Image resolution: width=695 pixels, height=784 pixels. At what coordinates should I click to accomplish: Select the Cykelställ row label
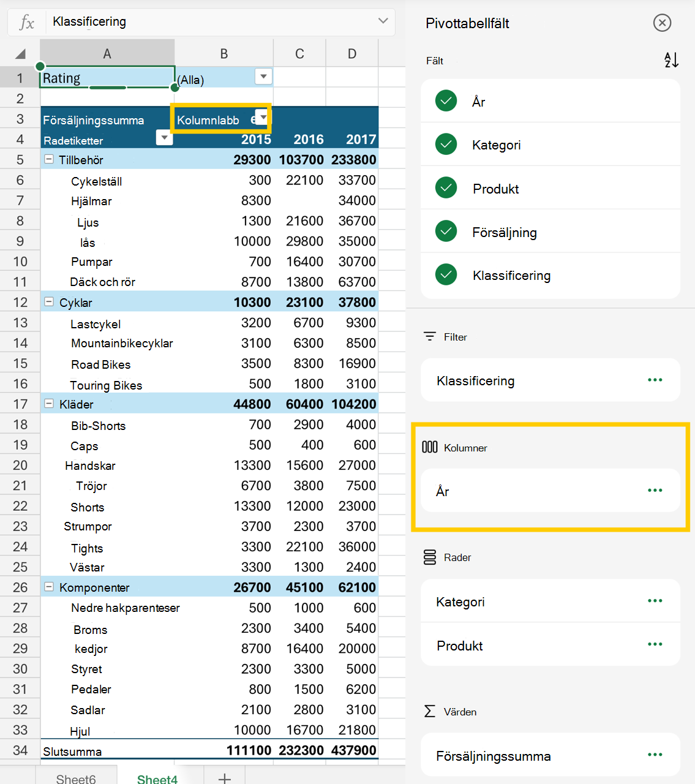tap(96, 181)
